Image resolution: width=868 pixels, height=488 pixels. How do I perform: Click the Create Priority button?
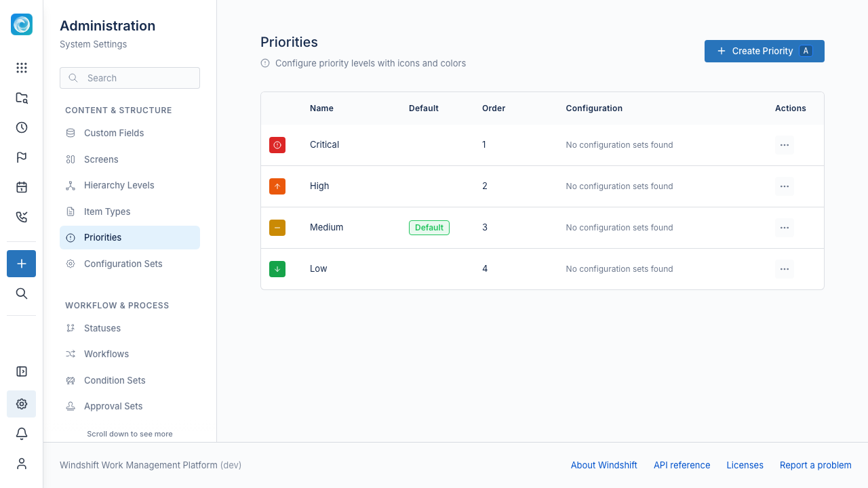pos(764,51)
